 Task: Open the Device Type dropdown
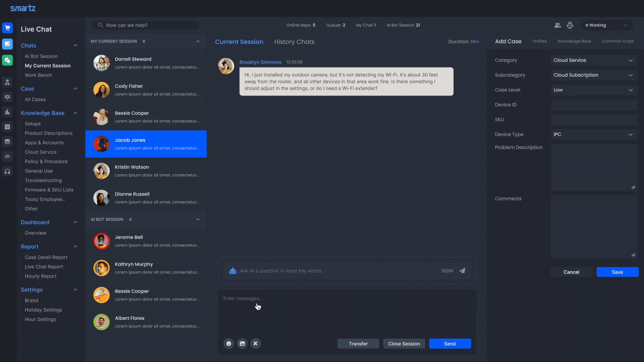coord(594,134)
